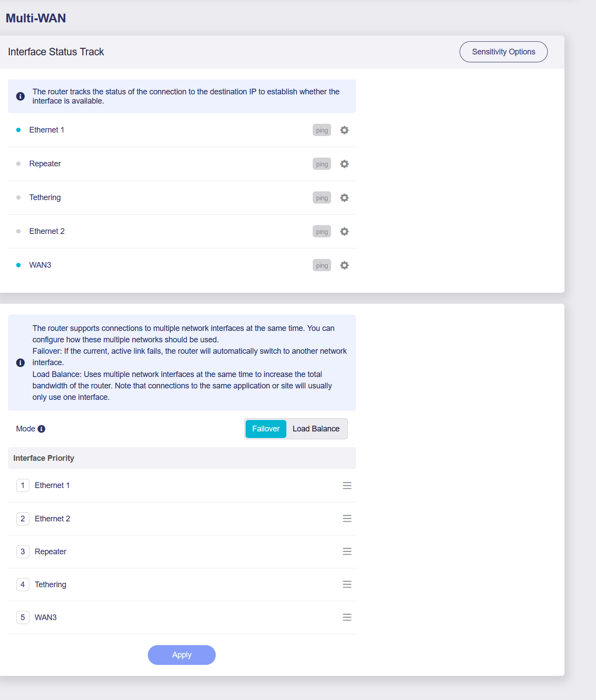Click the drag handle for Ethernet 2 priority
Screen dimensions: 596x700
click(x=347, y=519)
